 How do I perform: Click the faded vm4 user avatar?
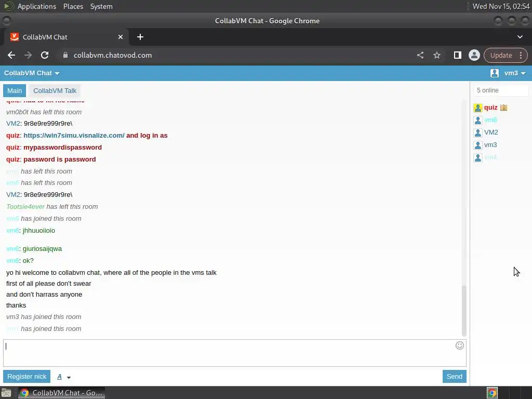[478, 157]
